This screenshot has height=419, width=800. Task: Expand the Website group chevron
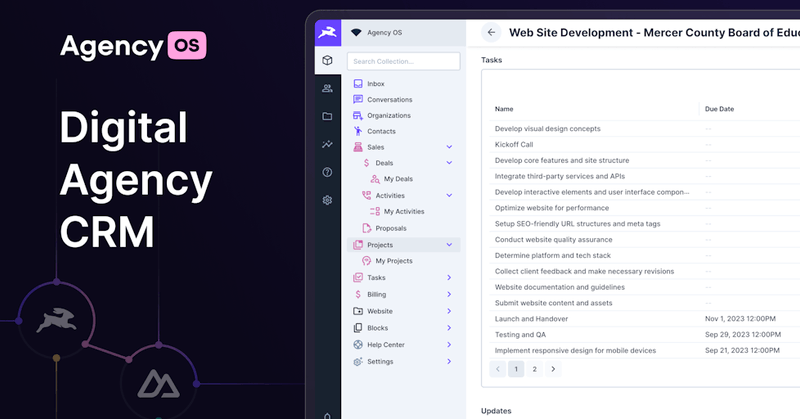pyautogui.click(x=449, y=311)
